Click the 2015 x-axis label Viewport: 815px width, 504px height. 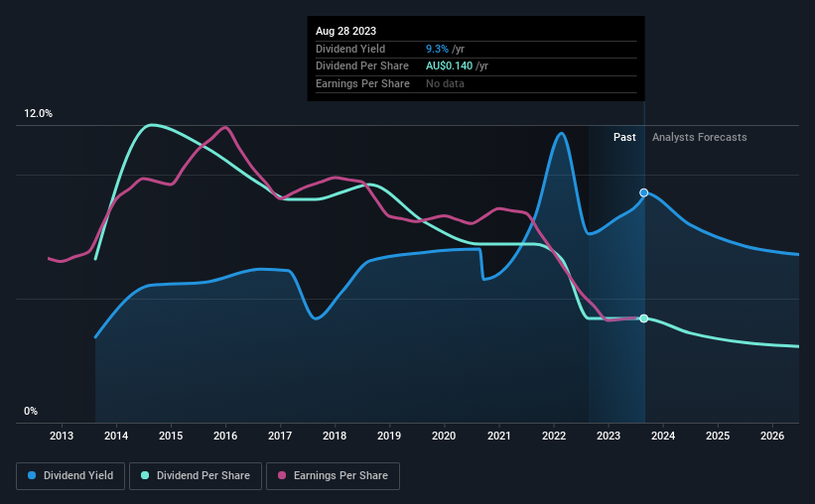click(171, 436)
